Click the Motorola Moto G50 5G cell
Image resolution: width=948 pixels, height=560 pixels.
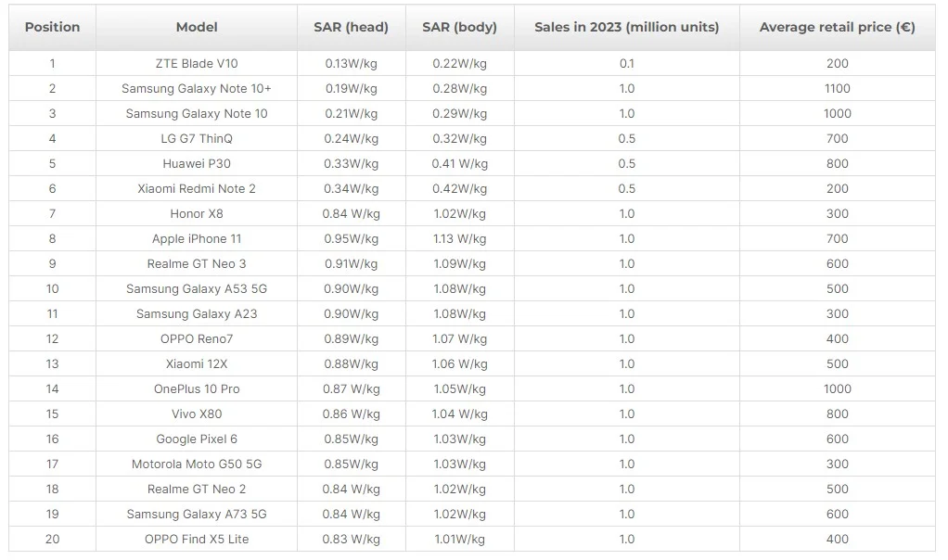point(197,465)
